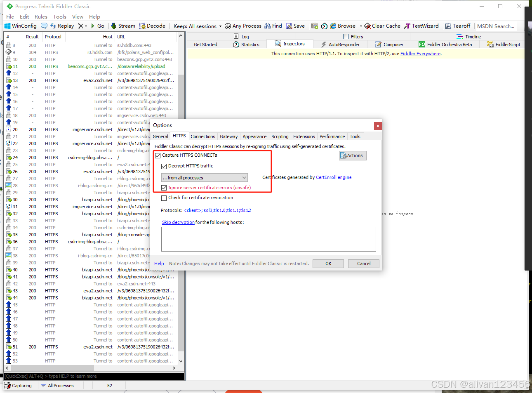This screenshot has width=532, height=393.
Task: Open the Keep: All sessions dropdown
Action: pos(198,26)
